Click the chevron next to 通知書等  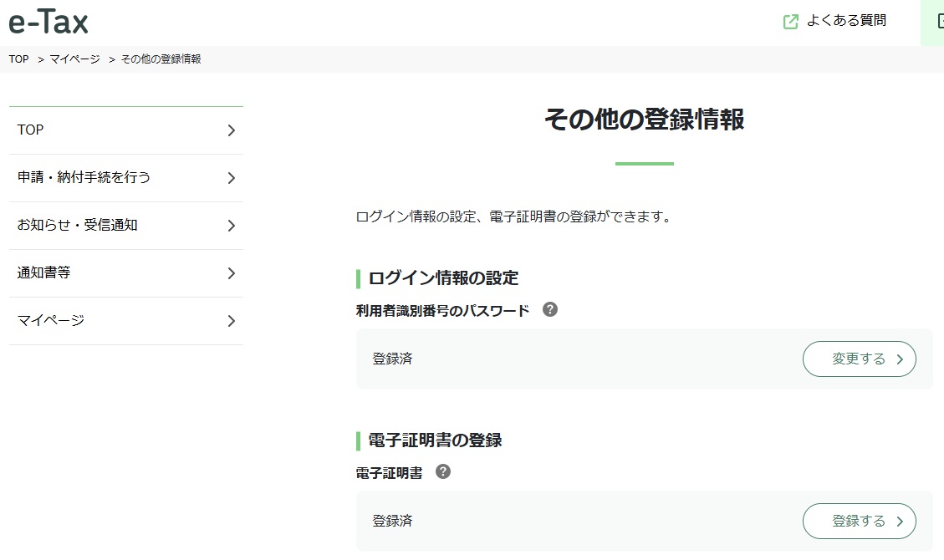(x=231, y=273)
